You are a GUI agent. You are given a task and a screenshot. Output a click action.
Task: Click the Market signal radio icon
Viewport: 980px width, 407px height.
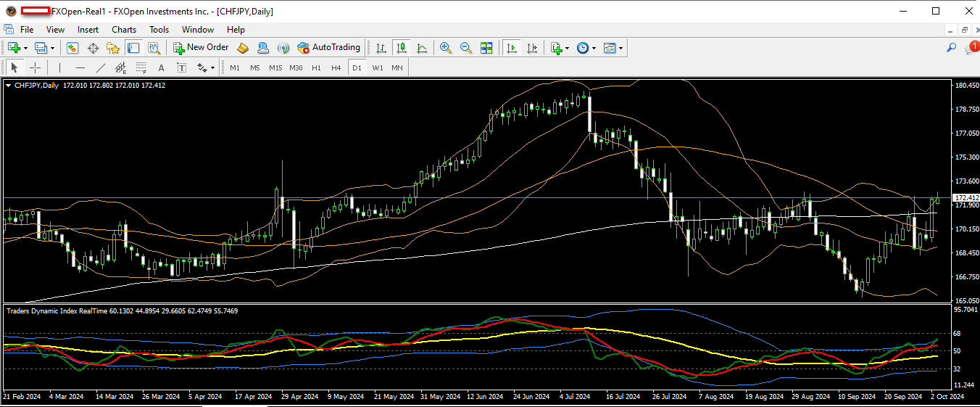pyautogui.click(x=283, y=48)
